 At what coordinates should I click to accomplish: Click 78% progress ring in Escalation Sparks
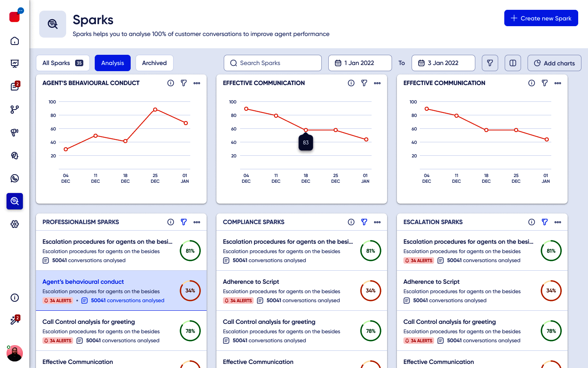(551, 331)
